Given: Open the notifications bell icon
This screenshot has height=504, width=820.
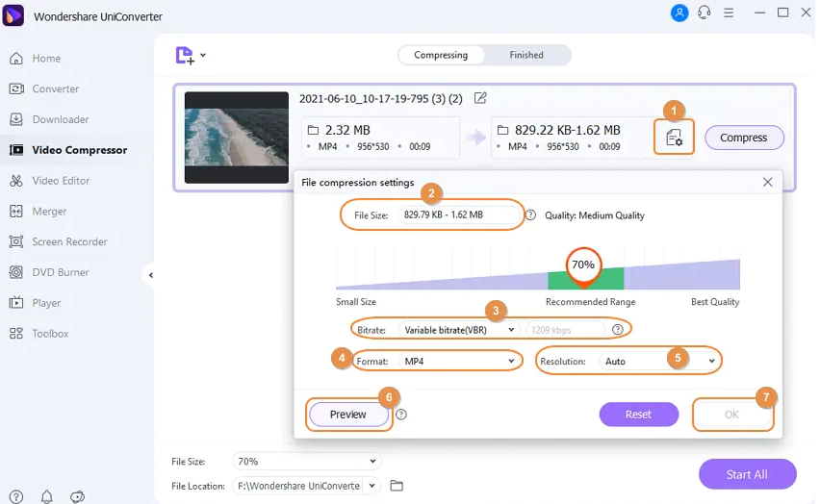Looking at the screenshot, I should point(46,496).
